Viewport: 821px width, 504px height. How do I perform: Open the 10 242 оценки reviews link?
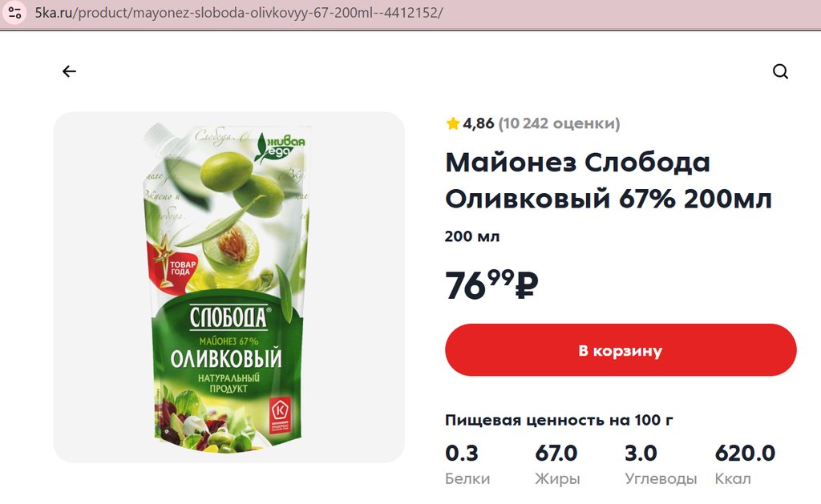(559, 123)
